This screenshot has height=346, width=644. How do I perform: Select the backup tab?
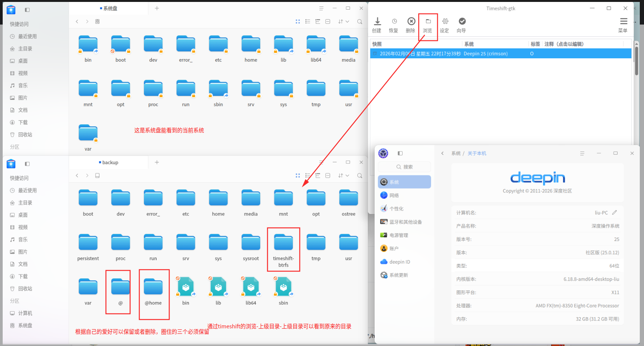109,163
